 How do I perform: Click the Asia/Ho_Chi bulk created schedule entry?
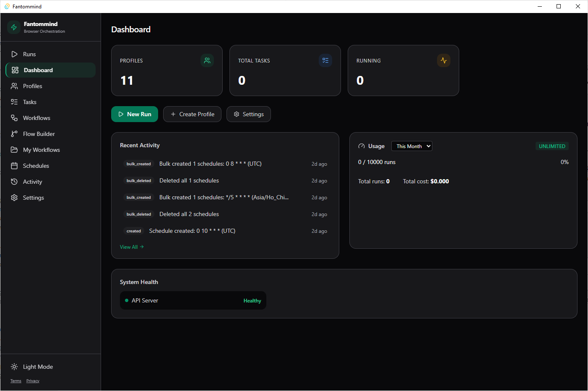click(x=225, y=197)
